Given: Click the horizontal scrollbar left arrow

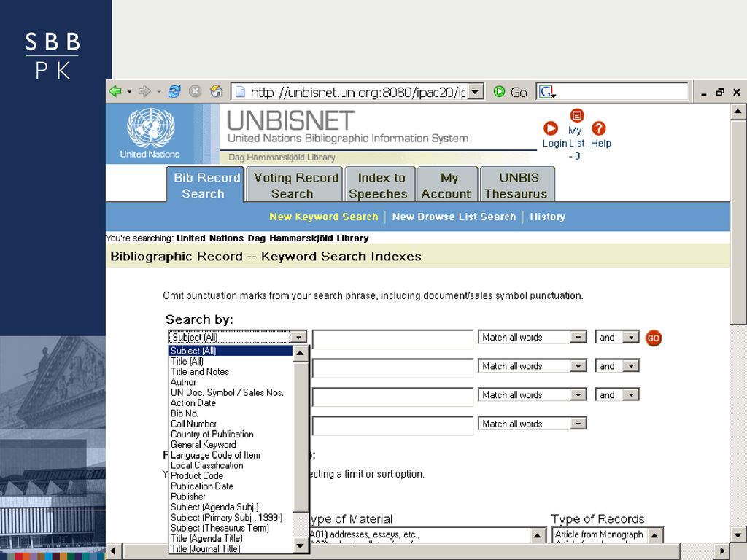Looking at the screenshot, I should [113, 551].
